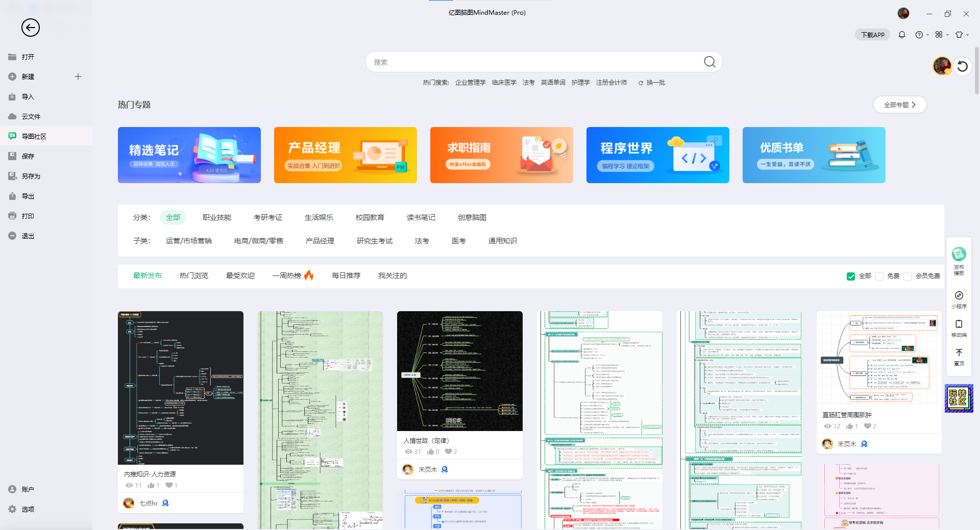Open the 云文件 cloud files panel
The image size is (980, 530).
coord(13,116)
